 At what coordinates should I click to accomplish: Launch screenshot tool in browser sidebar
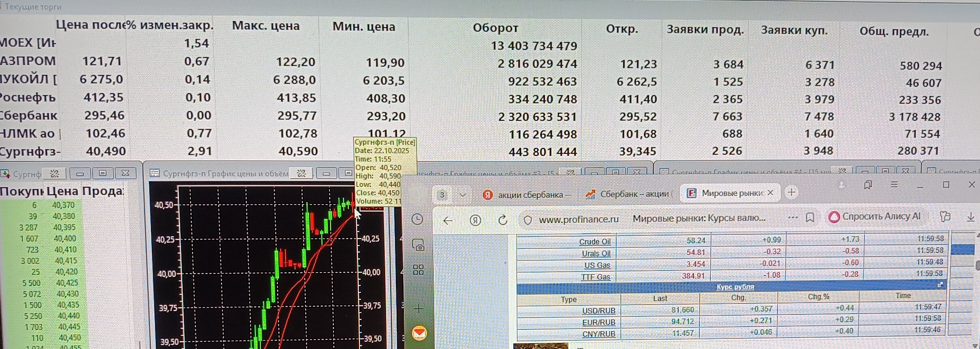pyautogui.click(x=418, y=245)
